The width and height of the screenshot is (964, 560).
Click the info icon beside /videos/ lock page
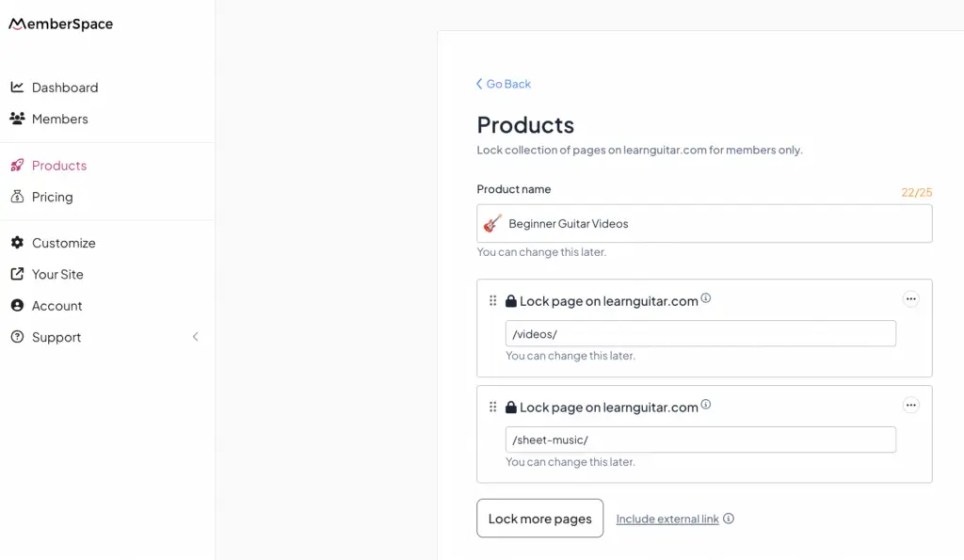(706, 298)
